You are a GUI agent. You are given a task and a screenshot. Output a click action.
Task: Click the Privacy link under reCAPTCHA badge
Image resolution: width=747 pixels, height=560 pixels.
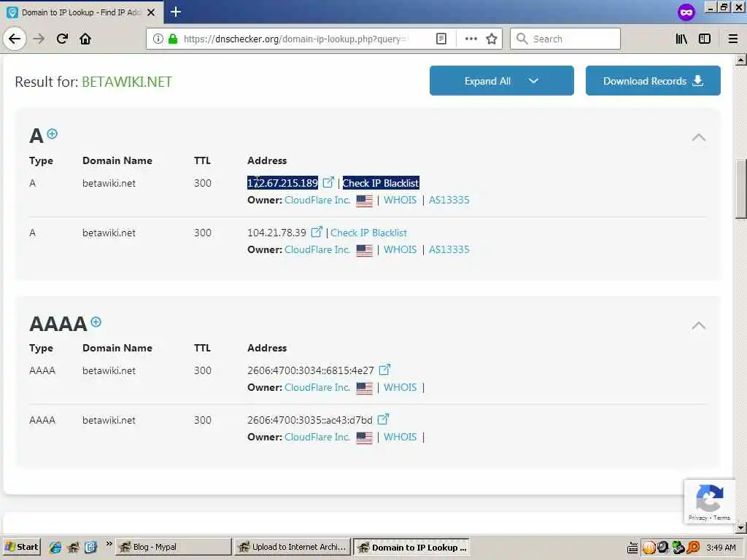[697, 518]
